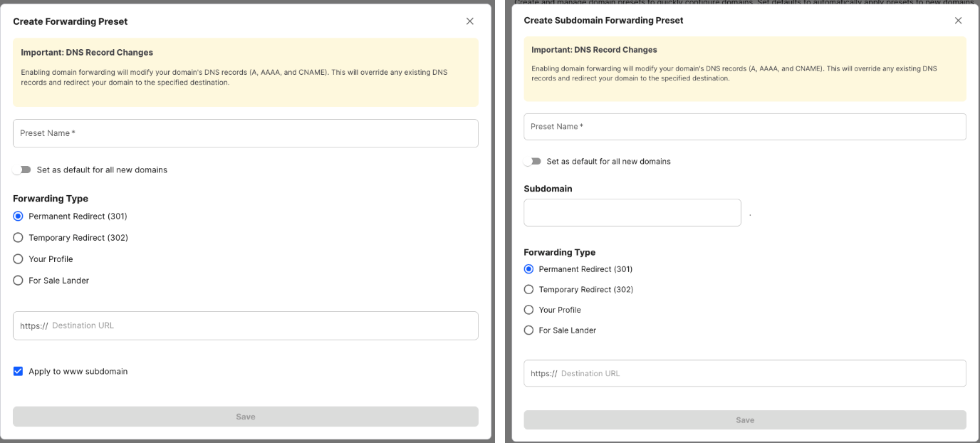Select Temporary Redirect (302) in Subdomain Forwarding dialog
This screenshot has height=443, width=980.
(528, 289)
